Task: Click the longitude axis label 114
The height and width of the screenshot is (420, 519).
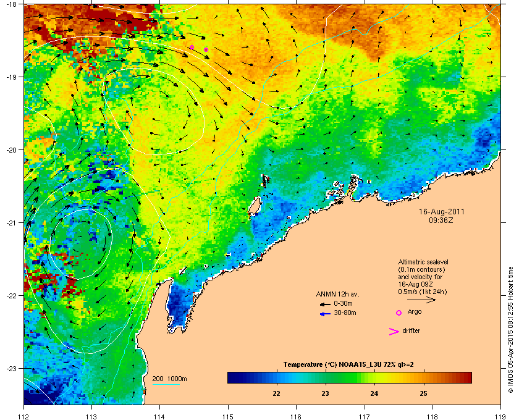Action: coord(159,416)
